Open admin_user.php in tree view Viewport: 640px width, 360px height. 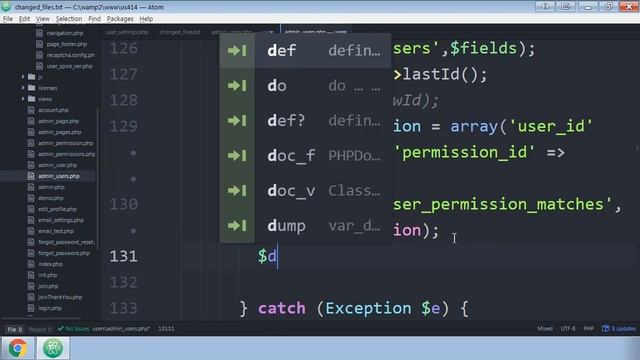[58, 165]
